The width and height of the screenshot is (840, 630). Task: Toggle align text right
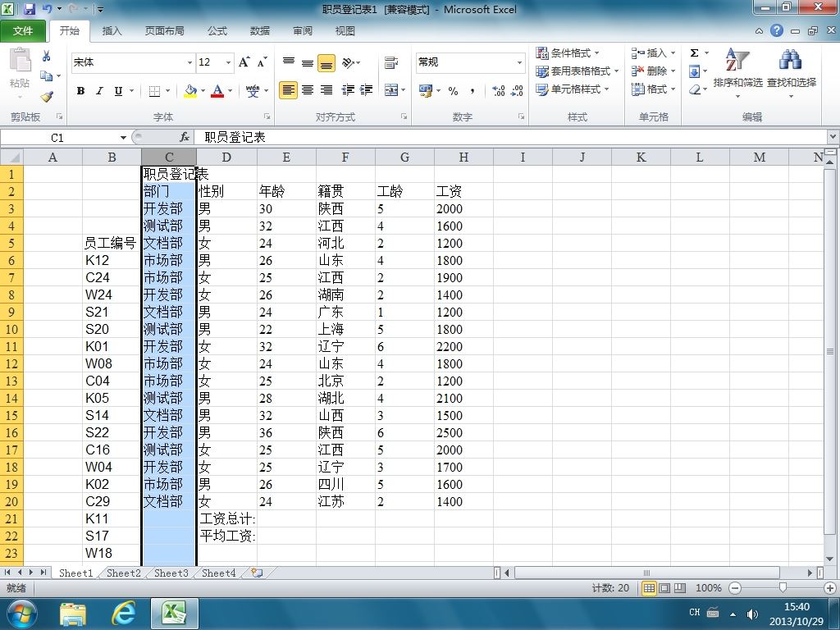click(x=326, y=90)
